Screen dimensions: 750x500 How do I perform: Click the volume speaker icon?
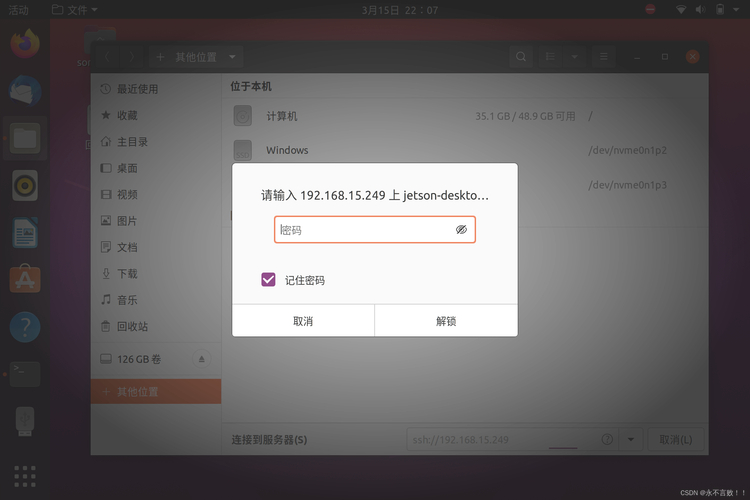(x=701, y=10)
